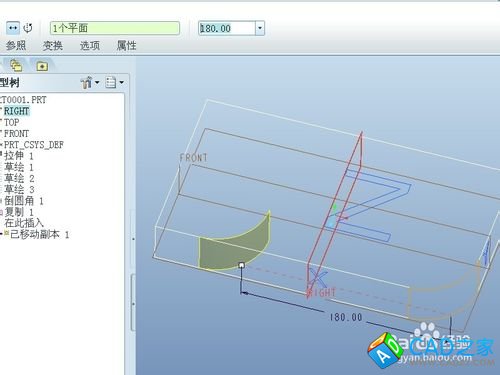Click the white drag handle on dimension
This screenshot has height=375, width=500.
(242, 265)
